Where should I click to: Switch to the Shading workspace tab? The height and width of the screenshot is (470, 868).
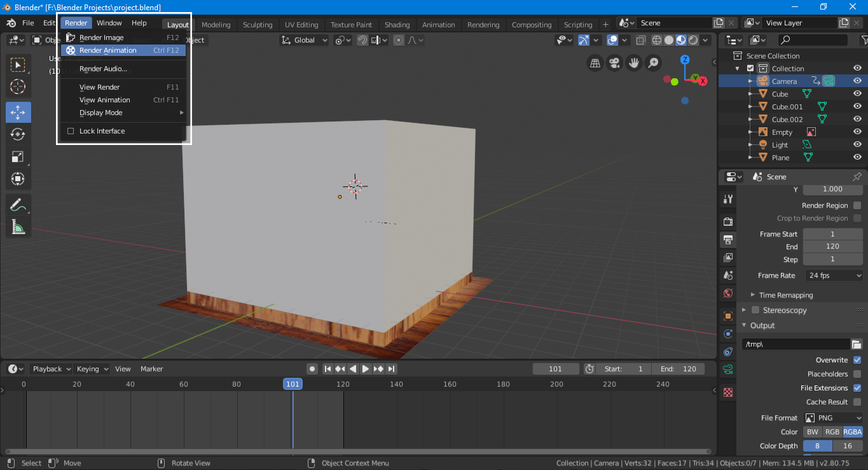[x=397, y=25]
